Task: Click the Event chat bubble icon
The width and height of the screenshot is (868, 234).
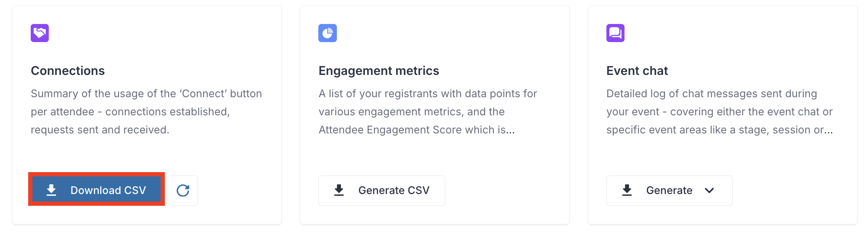Action: (x=615, y=33)
